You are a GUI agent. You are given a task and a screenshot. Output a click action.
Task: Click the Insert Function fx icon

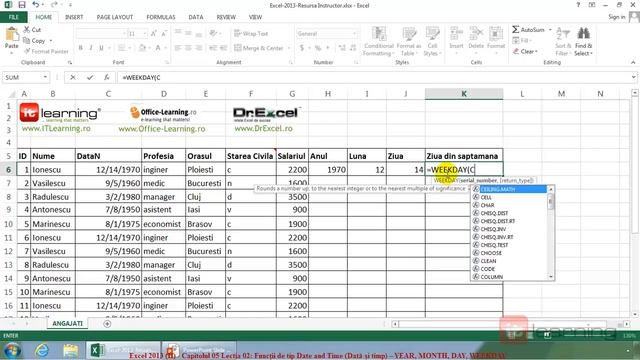point(107,77)
